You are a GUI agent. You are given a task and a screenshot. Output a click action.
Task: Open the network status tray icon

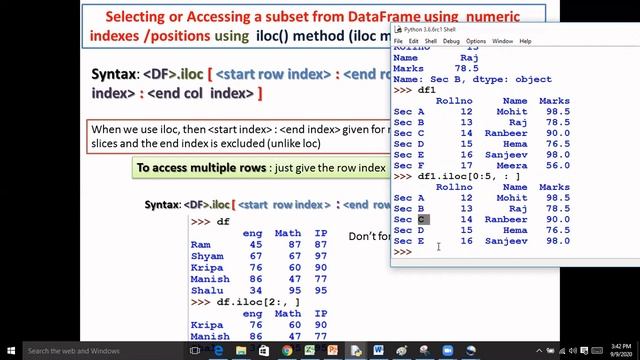562,351
